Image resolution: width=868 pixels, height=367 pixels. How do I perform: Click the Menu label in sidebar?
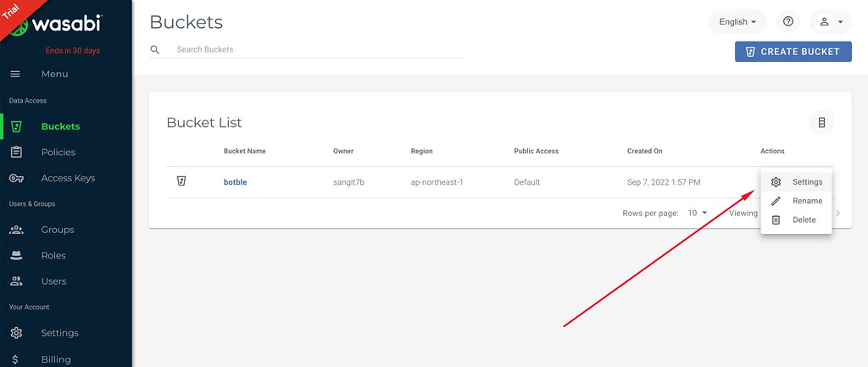[54, 74]
